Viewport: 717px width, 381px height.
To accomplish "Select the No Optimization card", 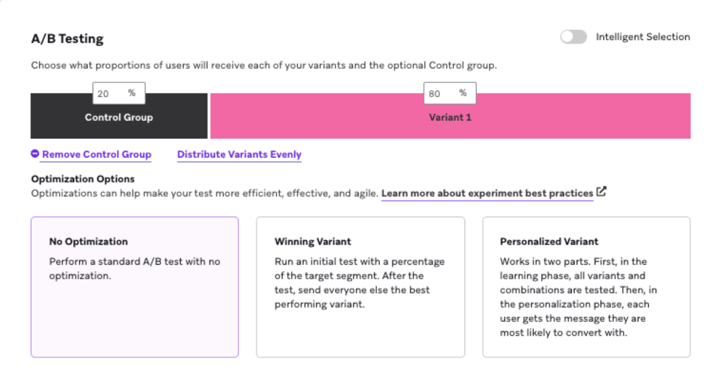I will click(135, 287).
